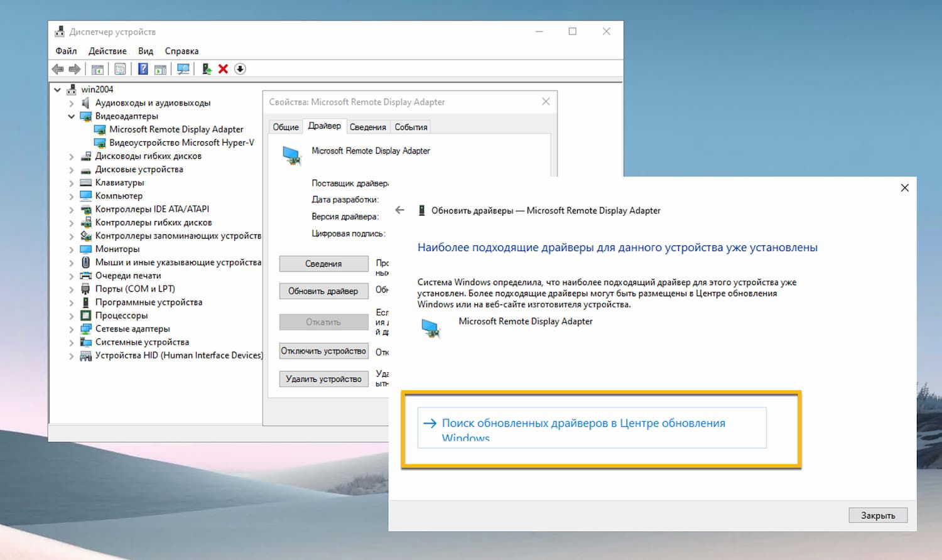This screenshot has height=560, width=942.
Task: Click the display icon next to Видеоадаптеры
Action: tap(86, 116)
